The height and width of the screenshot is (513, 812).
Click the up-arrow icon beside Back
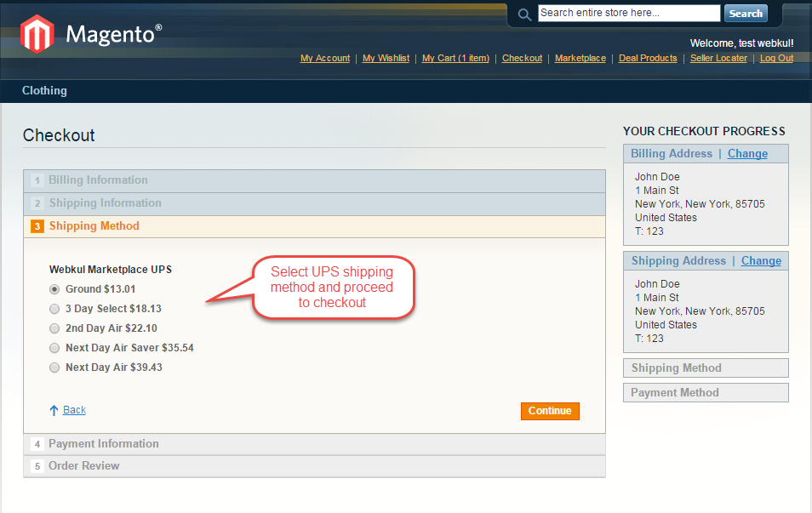(x=54, y=411)
